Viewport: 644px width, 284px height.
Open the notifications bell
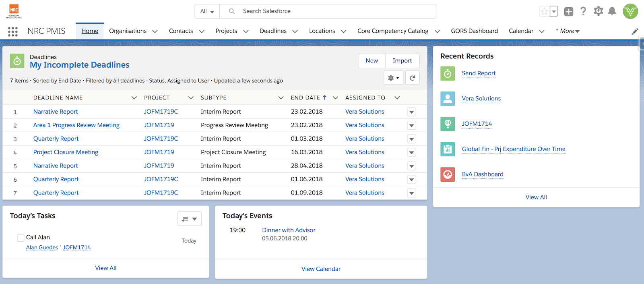(x=612, y=11)
